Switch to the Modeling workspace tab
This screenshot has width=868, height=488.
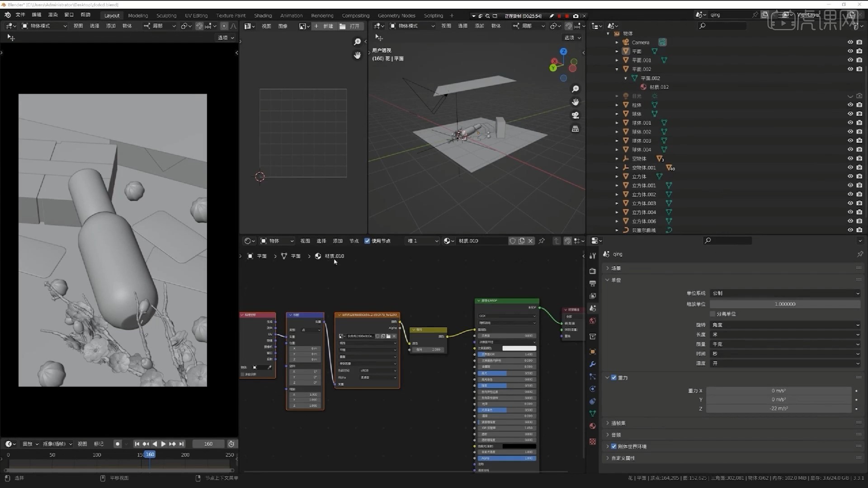click(x=138, y=15)
